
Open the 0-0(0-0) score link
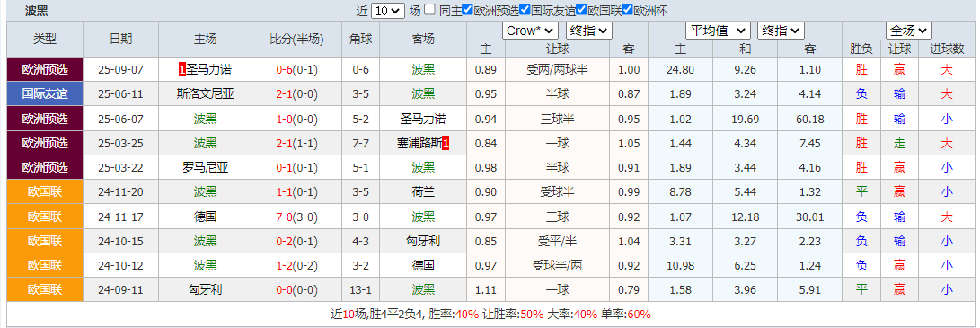pos(297,290)
